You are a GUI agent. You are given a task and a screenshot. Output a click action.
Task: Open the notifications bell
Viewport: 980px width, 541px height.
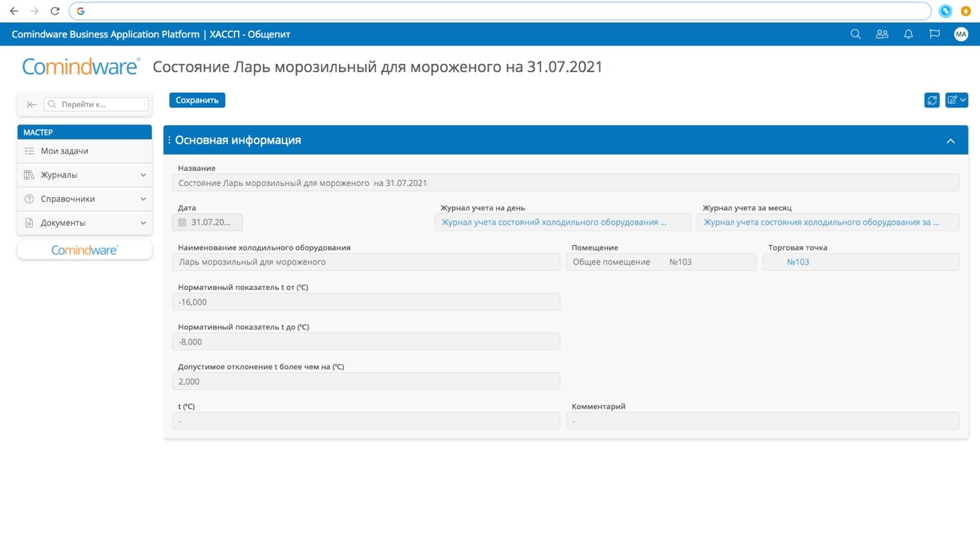(x=908, y=34)
